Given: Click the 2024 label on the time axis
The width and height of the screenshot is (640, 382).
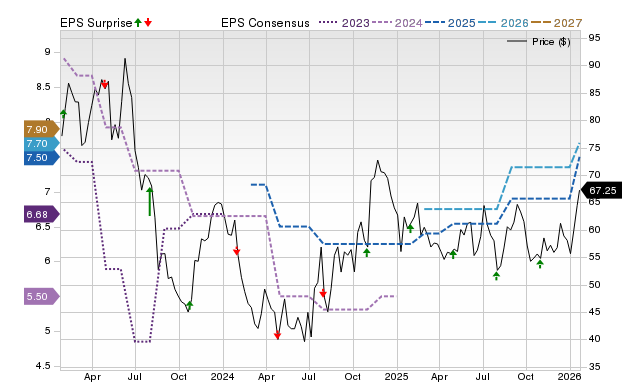Looking at the screenshot, I should pos(223,376).
